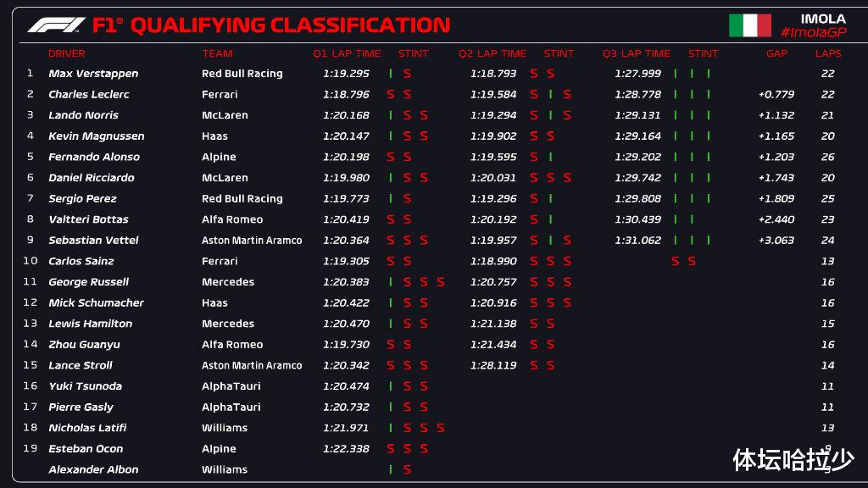Viewport: 868px width, 488px height.
Task: Click the F1 logo at top left
Action: click(57, 25)
